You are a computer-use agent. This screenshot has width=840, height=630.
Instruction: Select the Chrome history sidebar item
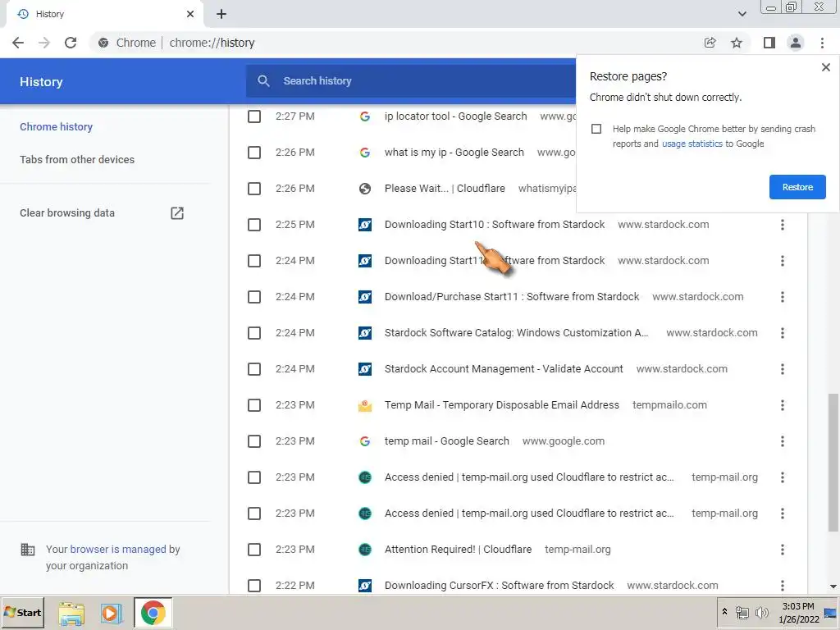tap(57, 127)
